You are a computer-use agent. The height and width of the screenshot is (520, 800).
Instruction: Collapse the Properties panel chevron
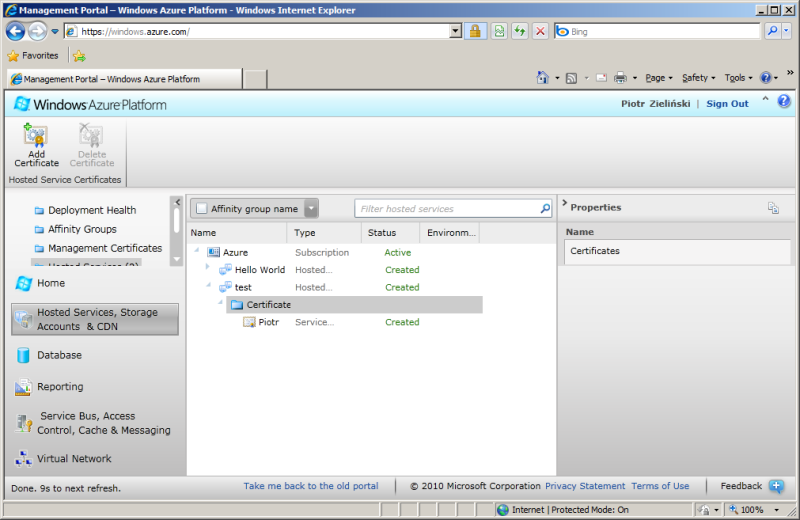564,203
